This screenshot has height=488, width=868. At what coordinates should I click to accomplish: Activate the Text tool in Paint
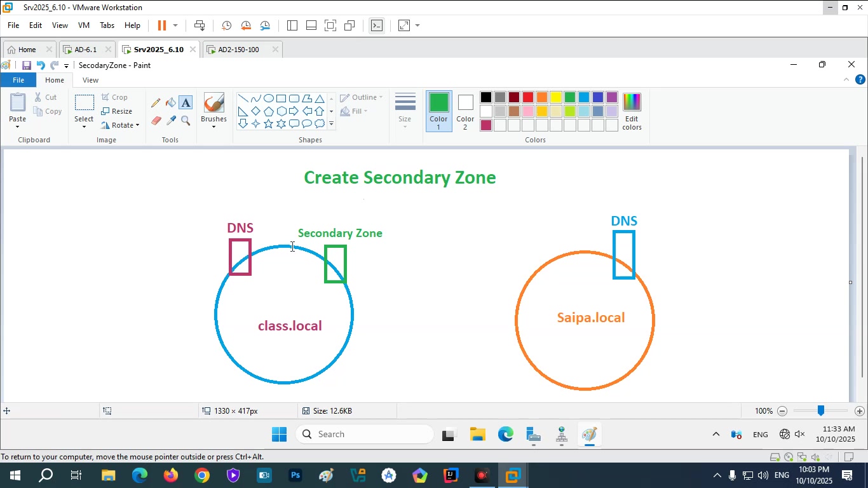[x=186, y=103]
